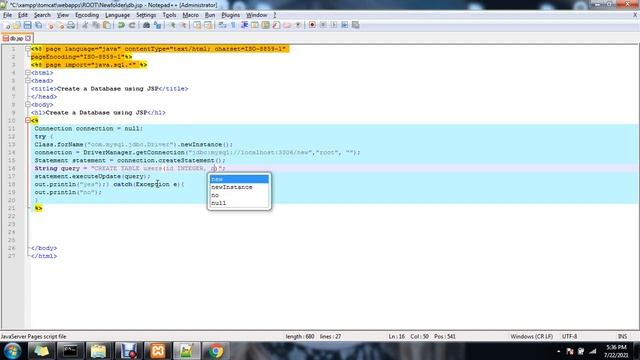Click the Copy toolbar icon
This screenshot has height=360, width=640.
[96, 25]
